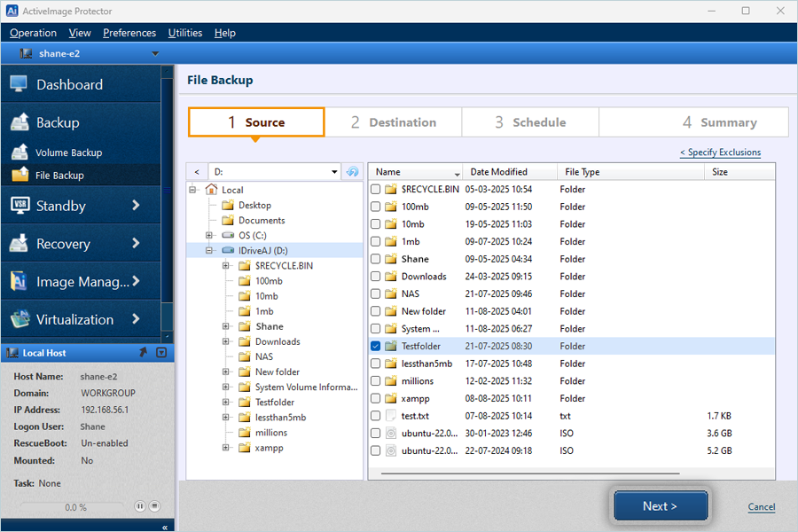Image resolution: width=798 pixels, height=532 pixels.
Task: Open the shane-e2 host dropdown
Action: 155,53
